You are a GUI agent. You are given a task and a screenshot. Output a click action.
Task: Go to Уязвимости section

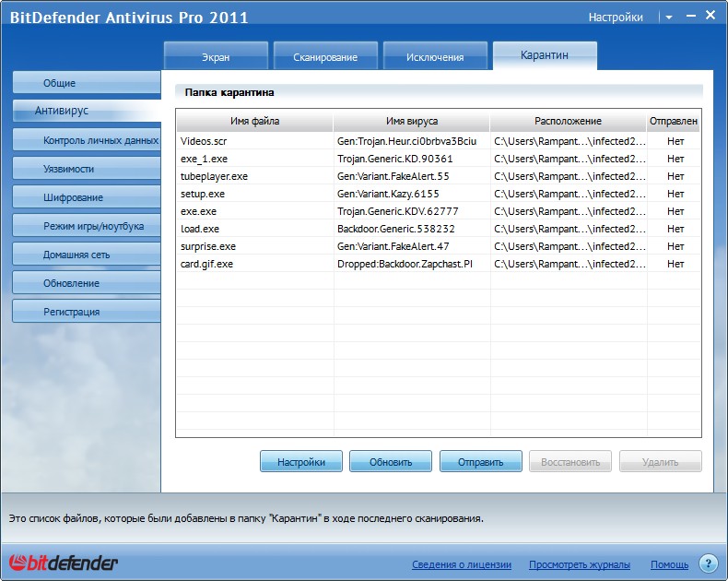click(x=87, y=169)
